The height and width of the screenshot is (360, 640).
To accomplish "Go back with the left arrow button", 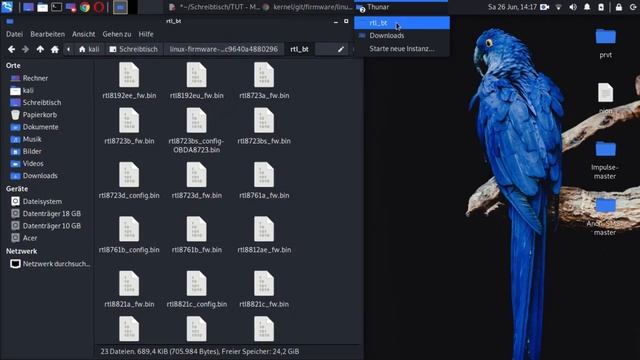I will point(11,49).
